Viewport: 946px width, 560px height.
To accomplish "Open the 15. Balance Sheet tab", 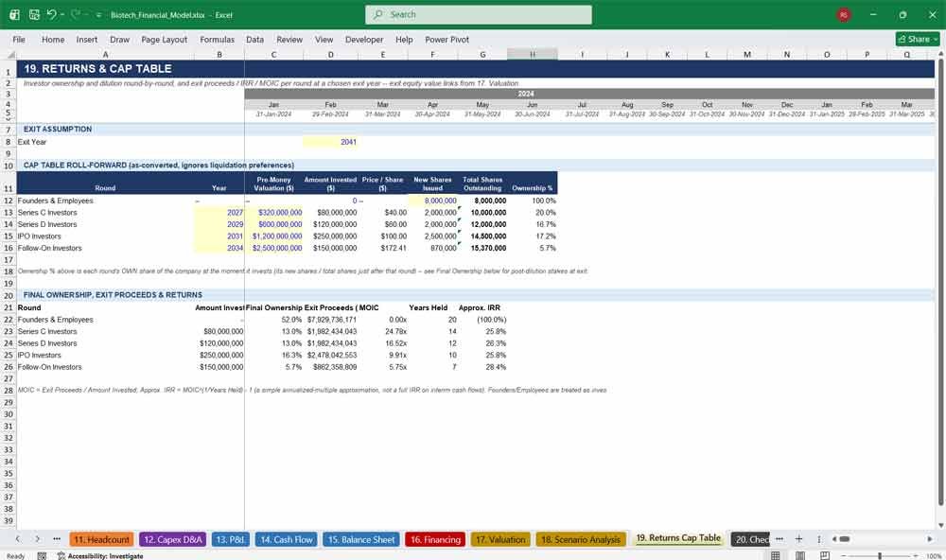I will 360,539.
